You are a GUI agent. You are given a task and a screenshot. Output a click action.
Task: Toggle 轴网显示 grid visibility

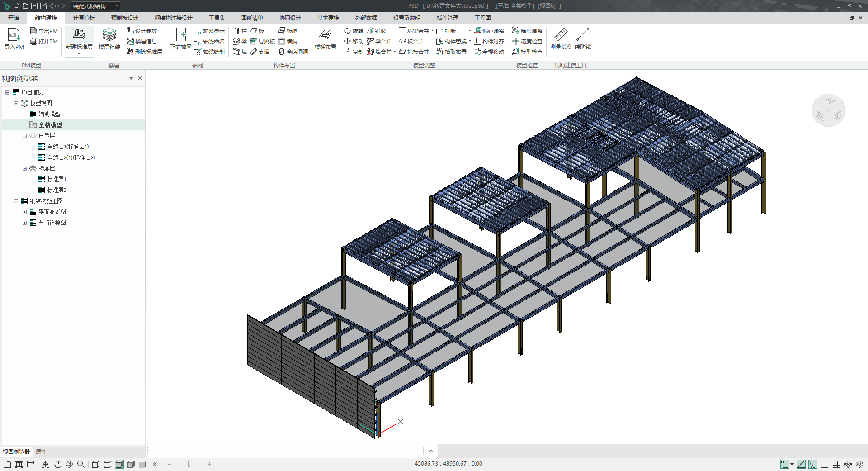point(209,31)
